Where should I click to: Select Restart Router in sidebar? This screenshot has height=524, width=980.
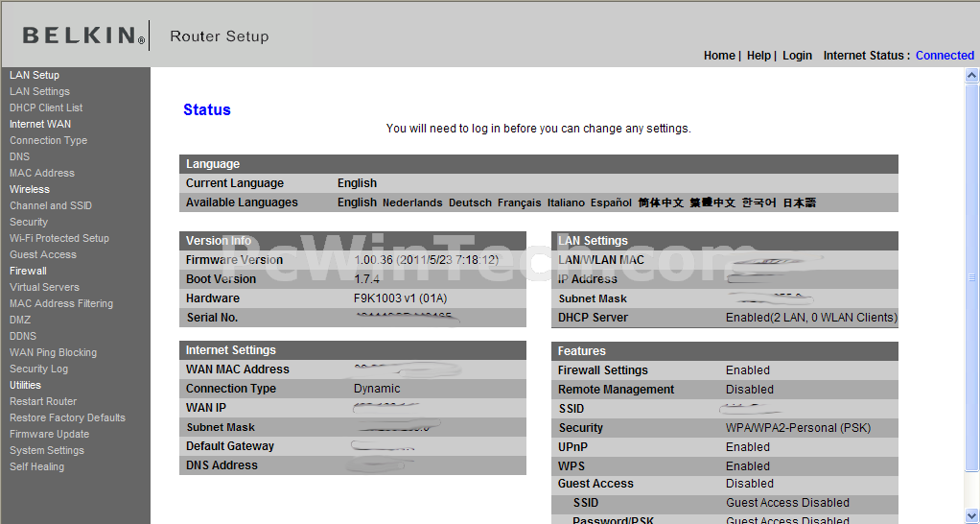coord(43,401)
